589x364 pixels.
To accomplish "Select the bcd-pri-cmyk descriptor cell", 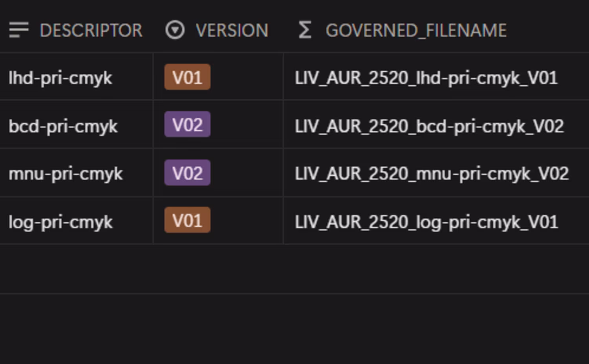I will (77, 124).
